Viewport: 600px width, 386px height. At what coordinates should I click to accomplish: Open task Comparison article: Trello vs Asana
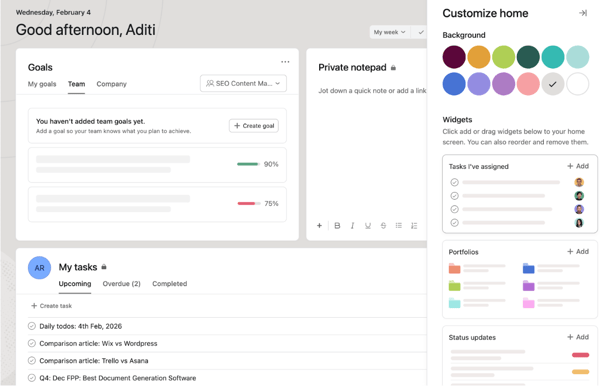pyautogui.click(x=94, y=360)
